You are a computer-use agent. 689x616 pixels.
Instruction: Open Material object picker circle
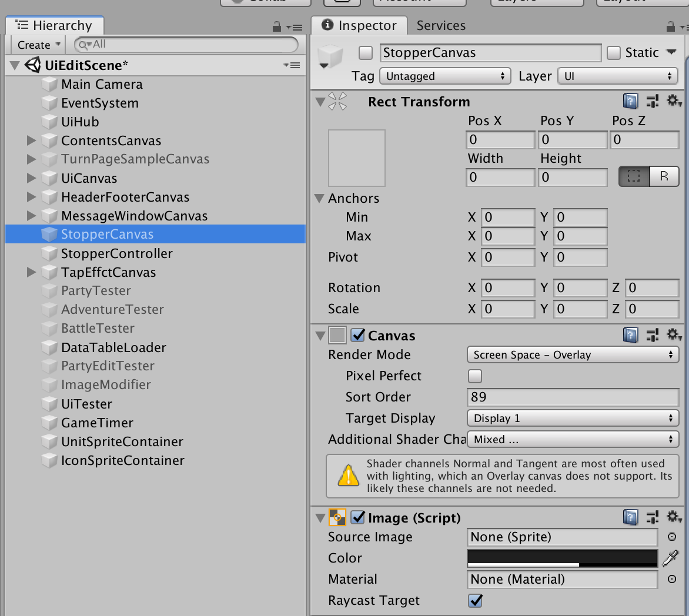click(672, 579)
